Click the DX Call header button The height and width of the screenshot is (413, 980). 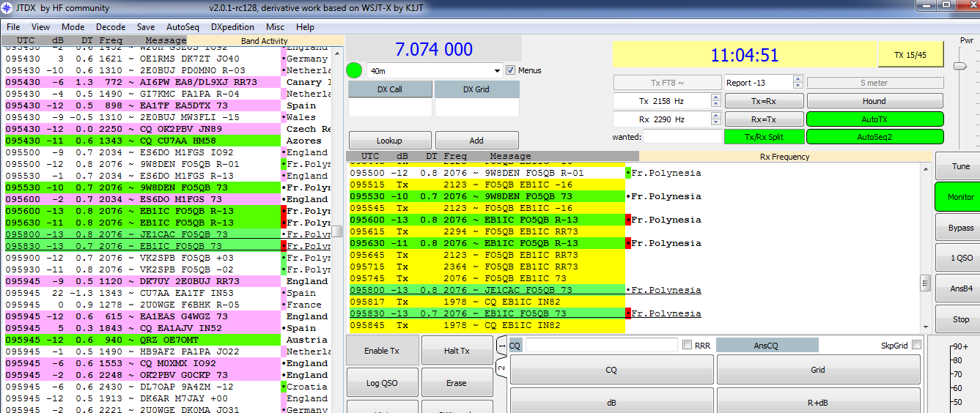tap(390, 89)
